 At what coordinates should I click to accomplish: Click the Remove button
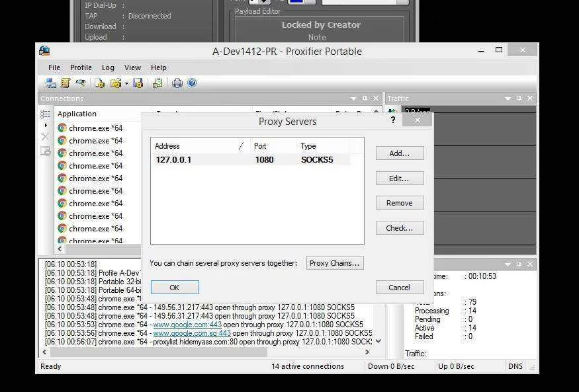[x=400, y=203]
